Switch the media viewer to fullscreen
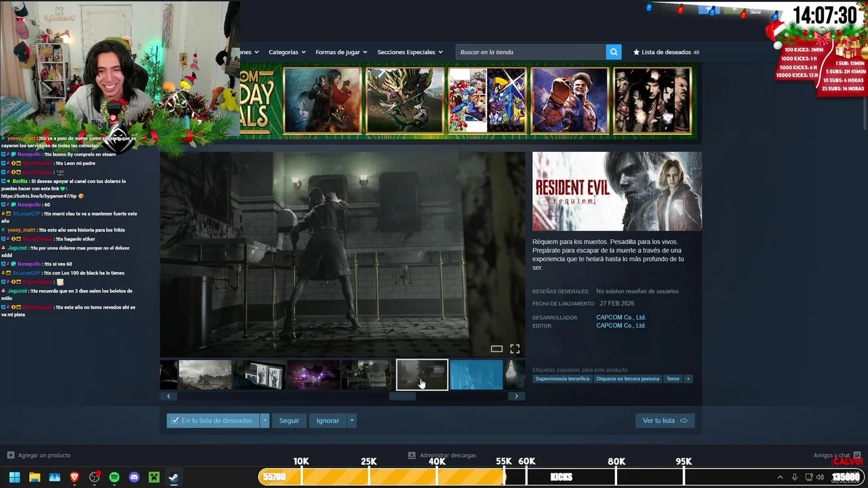This screenshot has height=488, width=868. click(515, 349)
